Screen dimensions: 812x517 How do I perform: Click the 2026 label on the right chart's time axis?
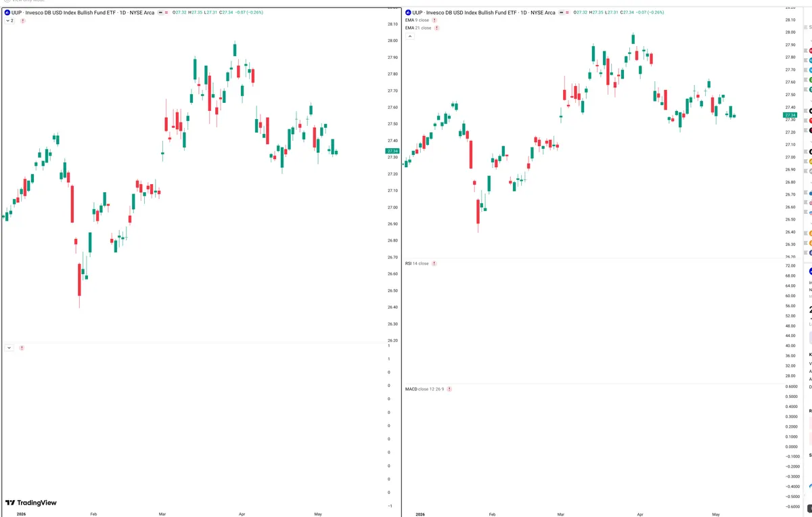(x=420, y=514)
